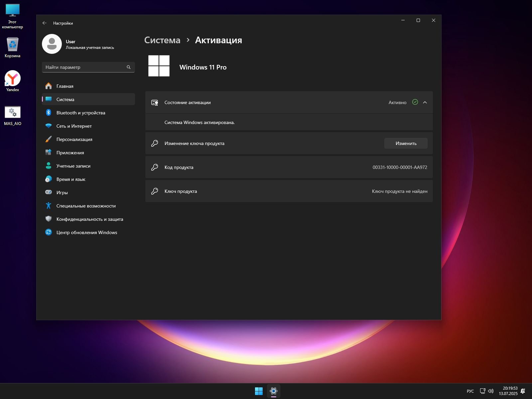Click the network display tray icon
The width and height of the screenshot is (532, 399).
482,391
